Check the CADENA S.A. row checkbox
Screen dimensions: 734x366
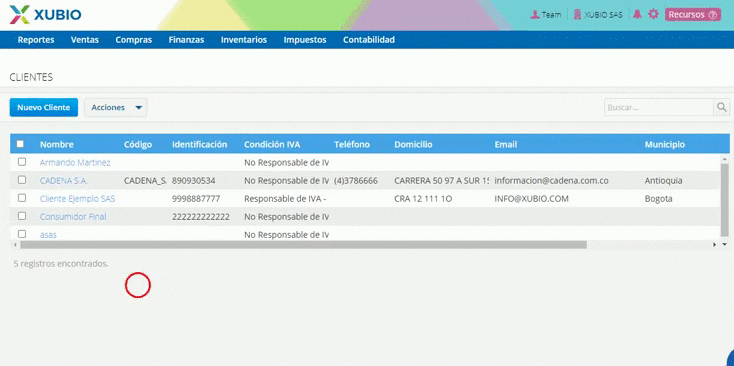point(22,180)
